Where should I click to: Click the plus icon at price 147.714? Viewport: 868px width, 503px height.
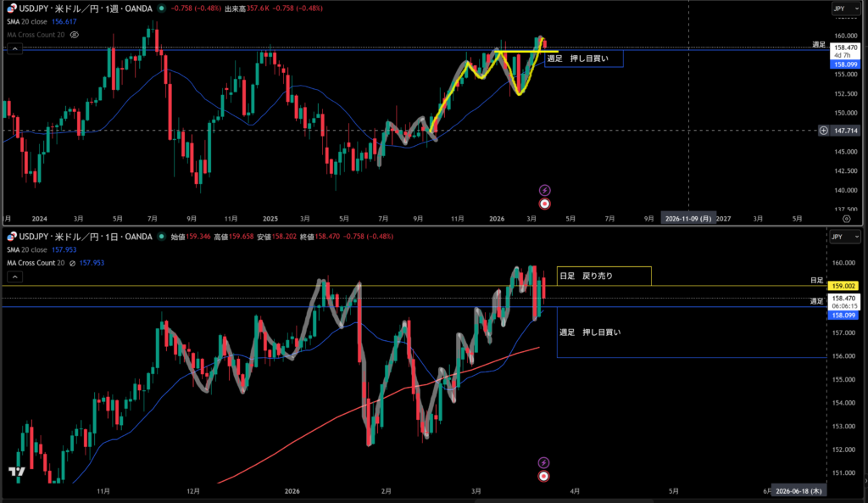(824, 131)
